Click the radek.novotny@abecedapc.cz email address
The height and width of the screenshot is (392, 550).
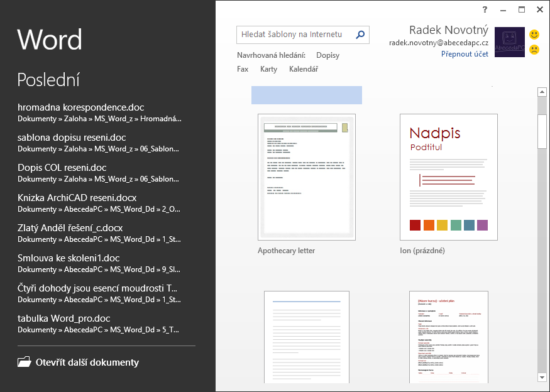439,43
